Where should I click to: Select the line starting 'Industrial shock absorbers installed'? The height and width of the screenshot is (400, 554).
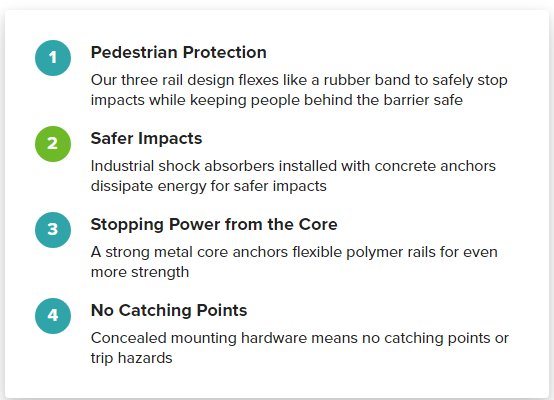point(293,166)
